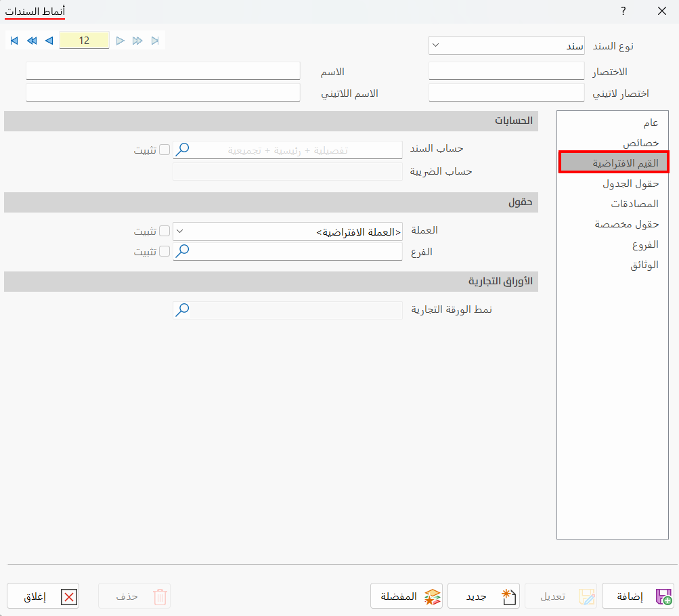This screenshot has height=616, width=679.
Task: Switch to the عام tab
Action: 613,123
